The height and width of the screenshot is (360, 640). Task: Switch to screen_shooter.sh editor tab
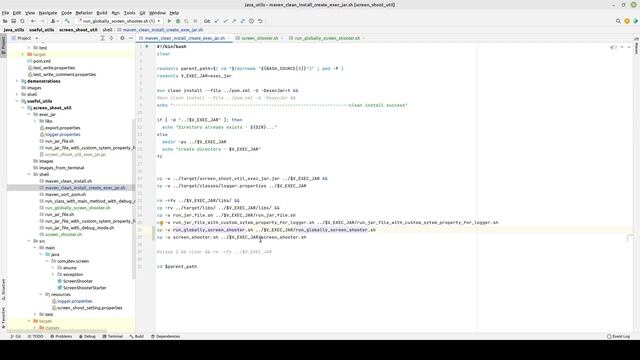(x=260, y=38)
